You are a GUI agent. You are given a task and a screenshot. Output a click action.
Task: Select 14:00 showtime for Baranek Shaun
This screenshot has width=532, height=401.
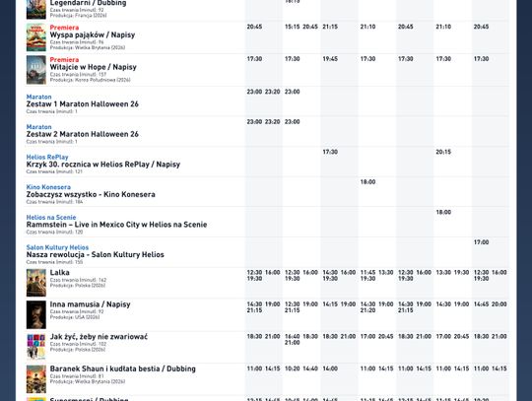coord(330,368)
